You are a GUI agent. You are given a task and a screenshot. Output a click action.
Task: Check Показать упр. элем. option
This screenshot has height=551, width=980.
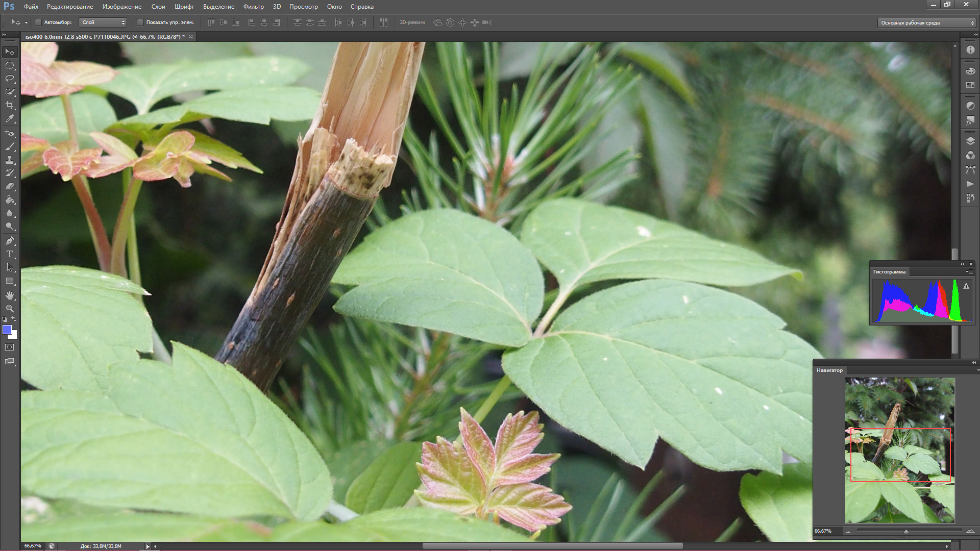click(140, 22)
